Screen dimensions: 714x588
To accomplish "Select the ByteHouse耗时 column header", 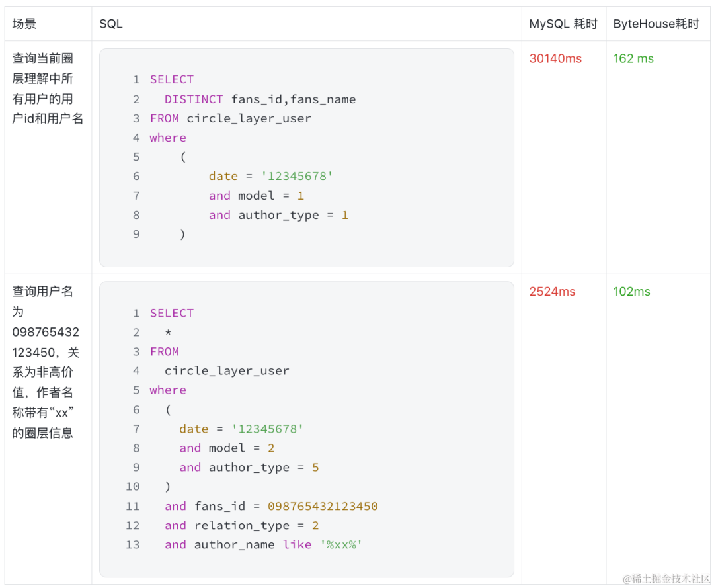I will pos(656,24).
